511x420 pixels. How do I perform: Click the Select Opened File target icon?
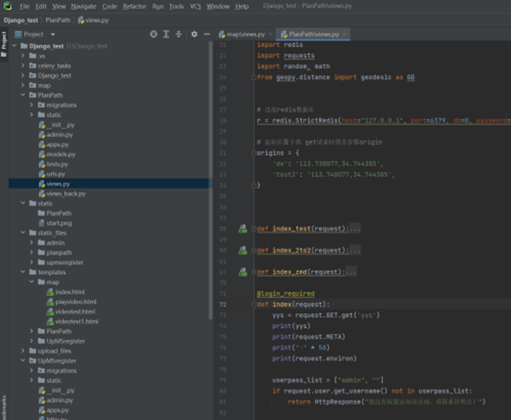(153, 34)
